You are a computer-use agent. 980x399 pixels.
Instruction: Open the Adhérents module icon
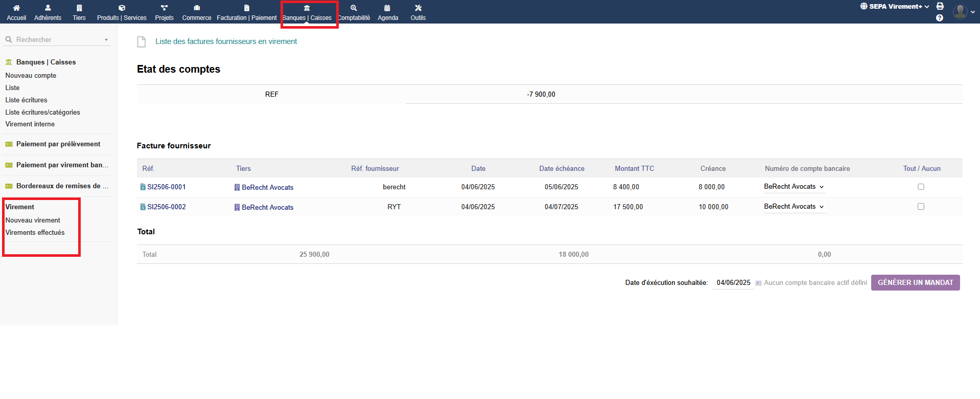[48, 8]
